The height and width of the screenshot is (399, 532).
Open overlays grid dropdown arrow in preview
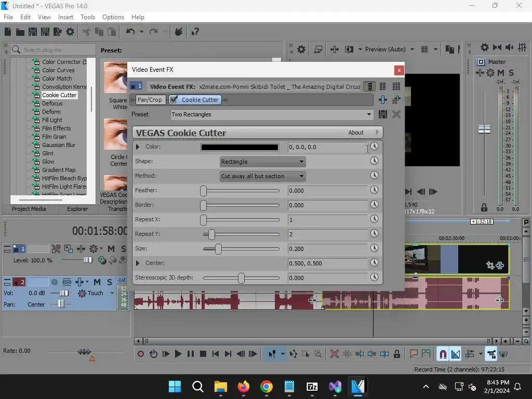coord(435,49)
